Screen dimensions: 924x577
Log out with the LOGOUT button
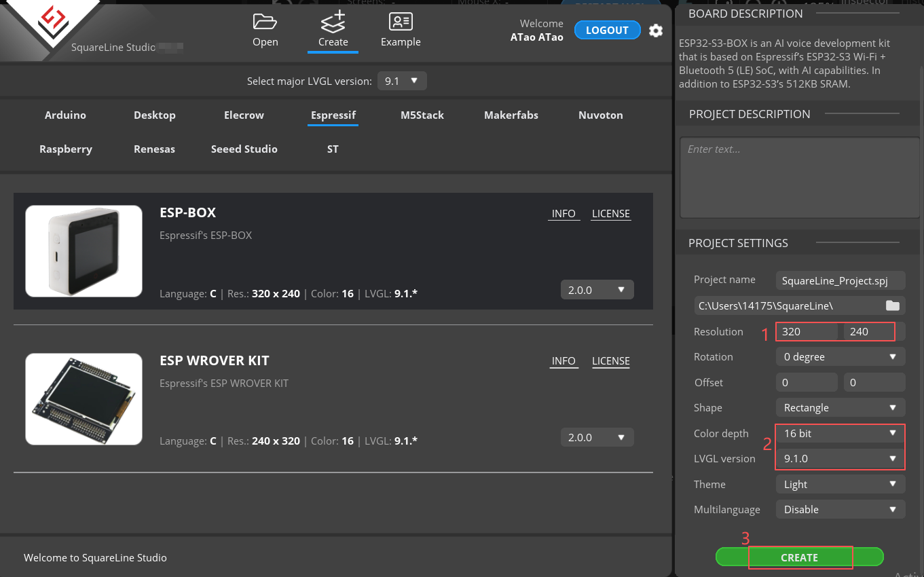click(607, 31)
